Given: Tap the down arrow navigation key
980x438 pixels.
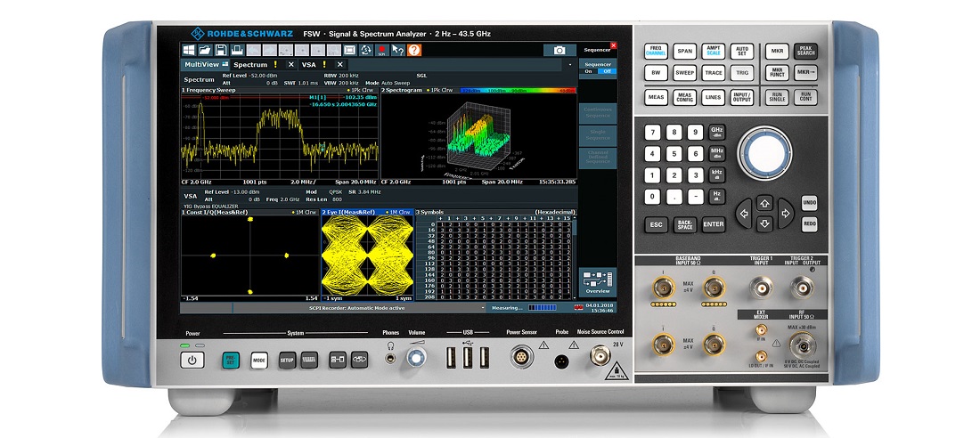Looking at the screenshot, I should pos(764,223).
